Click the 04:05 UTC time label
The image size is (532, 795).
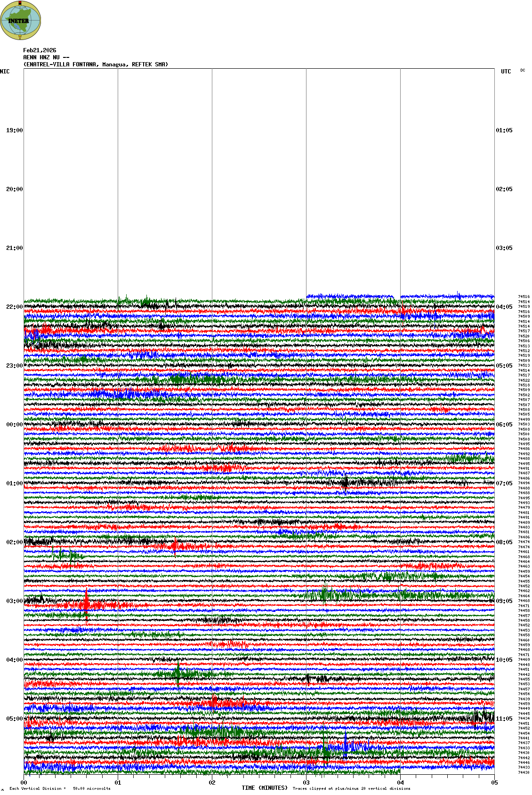point(504,307)
